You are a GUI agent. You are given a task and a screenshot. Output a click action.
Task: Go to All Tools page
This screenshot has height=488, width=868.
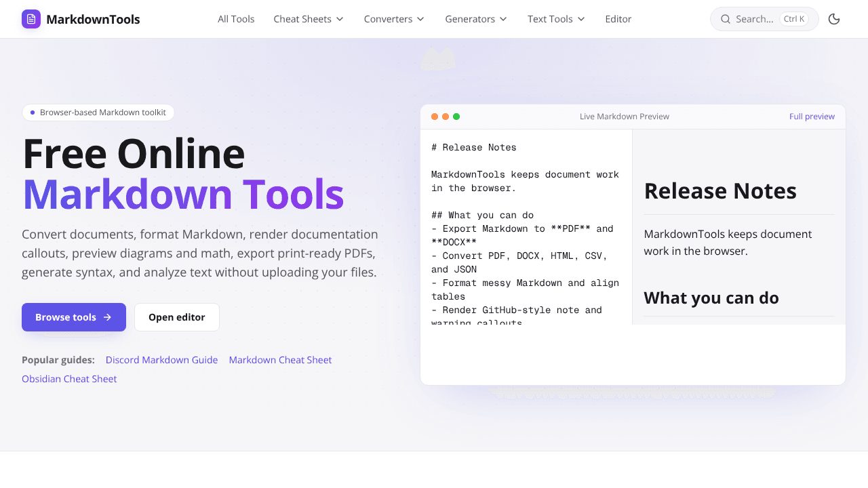pos(236,19)
